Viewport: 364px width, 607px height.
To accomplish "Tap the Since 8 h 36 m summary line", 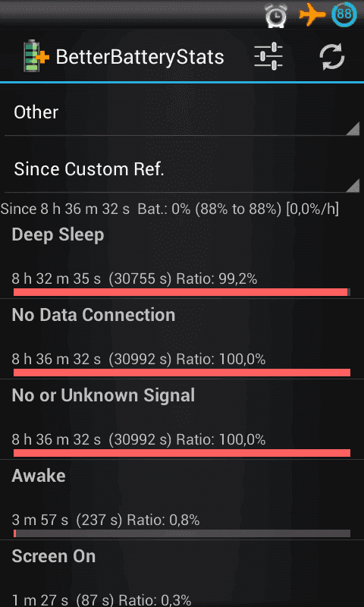I will pyautogui.click(x=170, y=209).
